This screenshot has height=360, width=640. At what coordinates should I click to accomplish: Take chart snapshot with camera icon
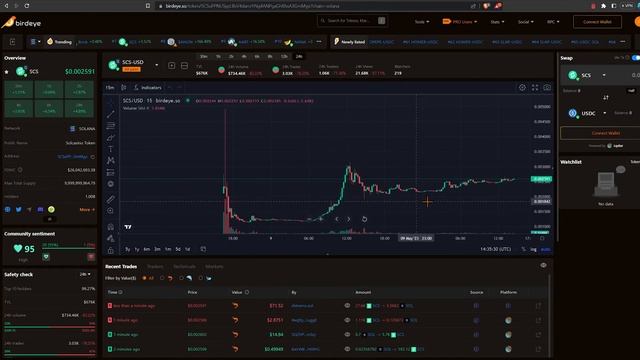point(547,87)
